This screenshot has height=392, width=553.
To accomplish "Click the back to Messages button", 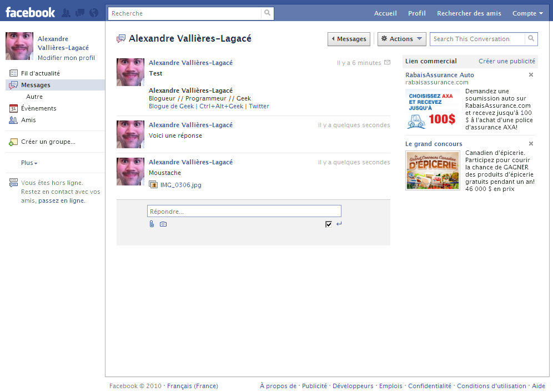I will pos(349,39).
